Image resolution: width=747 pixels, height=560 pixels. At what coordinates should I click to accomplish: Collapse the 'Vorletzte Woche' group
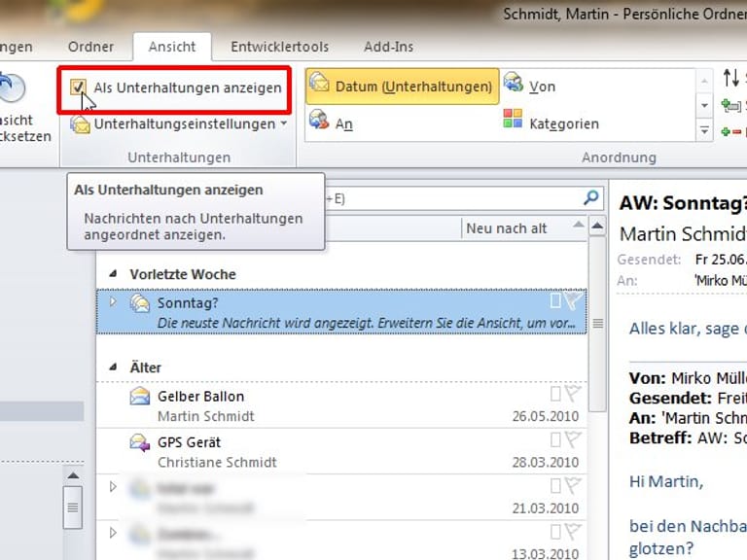pos(115,275)
